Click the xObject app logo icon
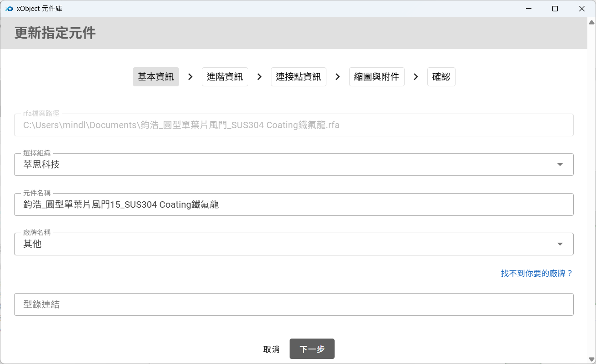 [9, 9]
